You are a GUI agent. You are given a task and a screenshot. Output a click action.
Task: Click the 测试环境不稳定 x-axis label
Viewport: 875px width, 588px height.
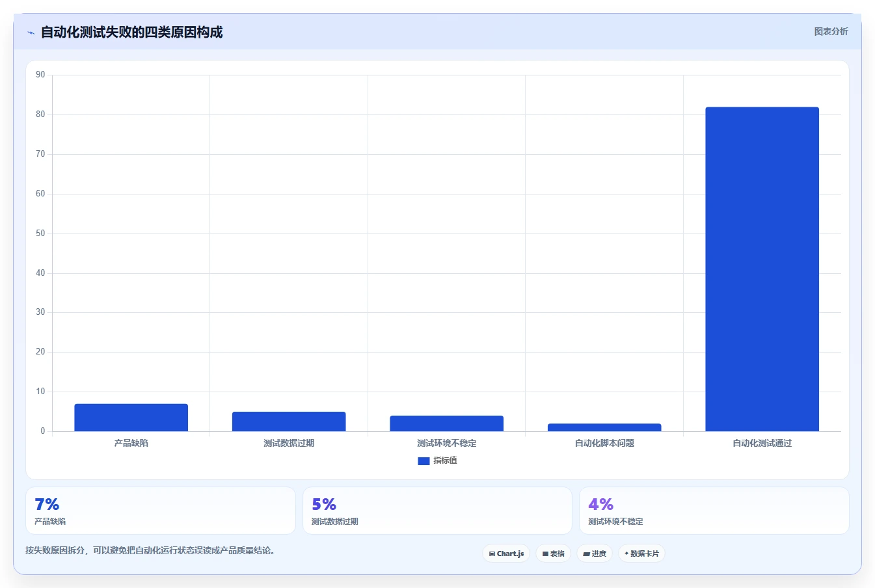pyautogui.click(x=447, y=443)
